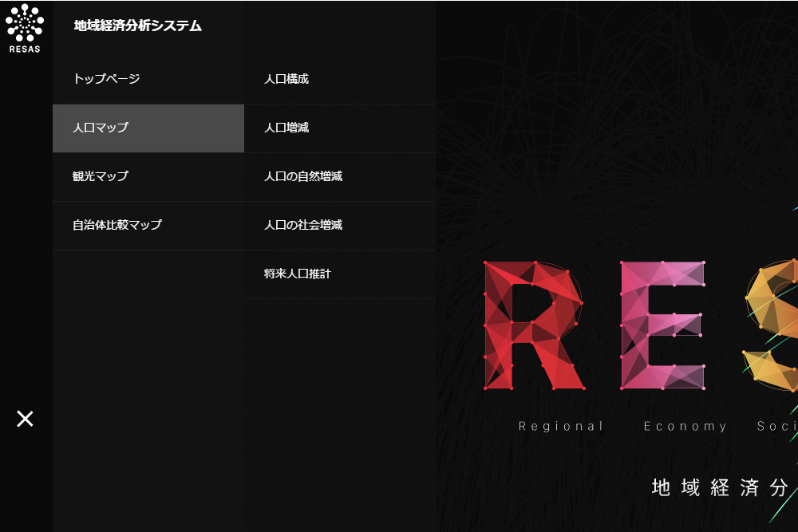This screenshot has width=798, height=532.
Task: Click the RESAS logo icon
Action: coord(25,29)
